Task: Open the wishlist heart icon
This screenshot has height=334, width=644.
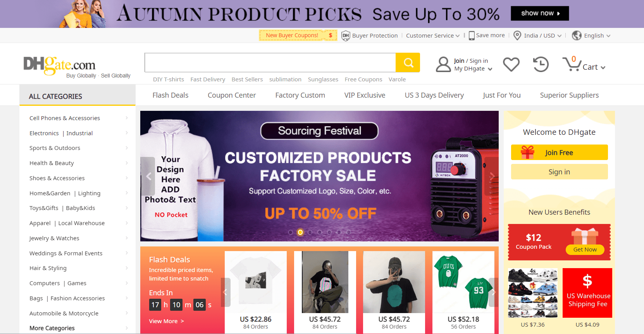Action: point(511,64)
